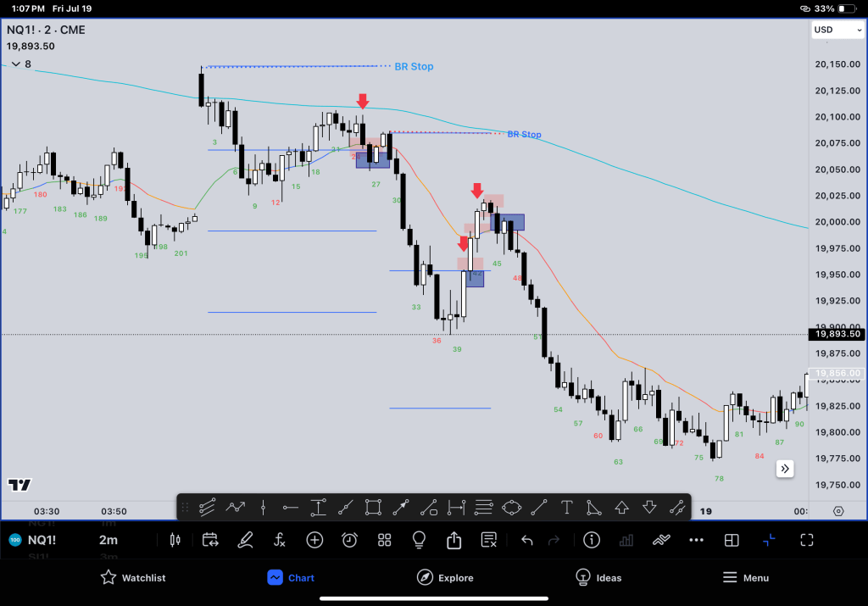The width and height of the screenshot is (868, 606).
Task: Open the 2m timeframe selector
Action: click(108, 540)
